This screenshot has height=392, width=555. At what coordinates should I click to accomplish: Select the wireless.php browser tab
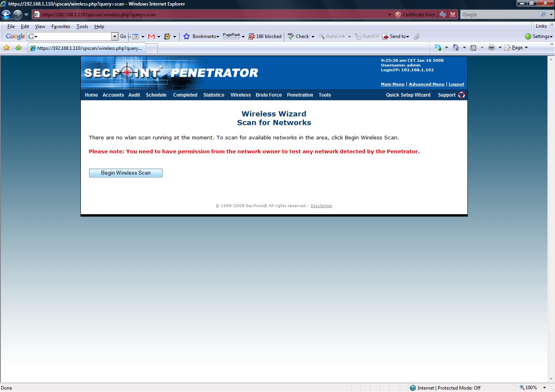pos(87,48)
